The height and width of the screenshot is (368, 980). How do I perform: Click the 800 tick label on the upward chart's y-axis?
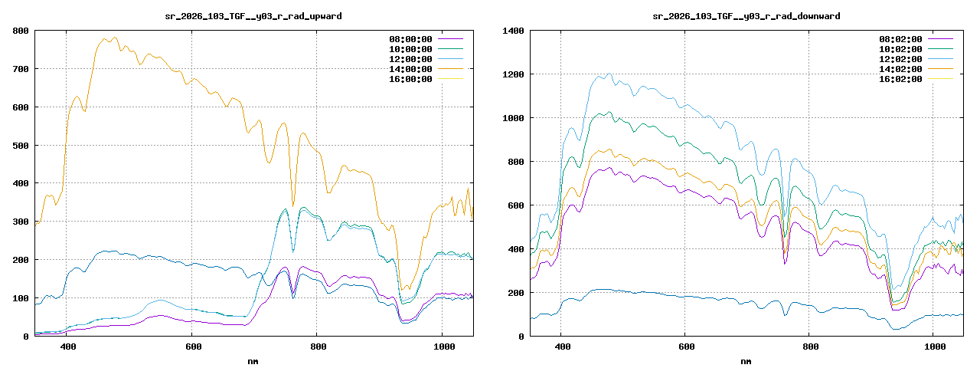tap(21, 31)
